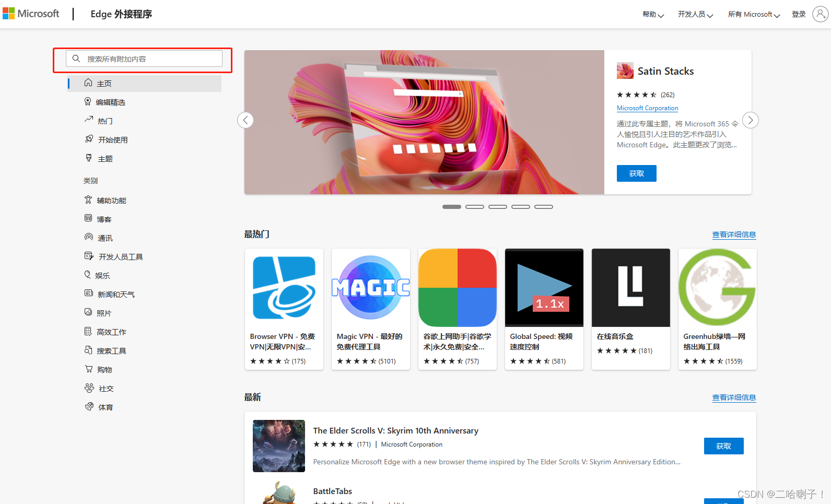Open Get Started (开始使用) rocket icon

89,139
